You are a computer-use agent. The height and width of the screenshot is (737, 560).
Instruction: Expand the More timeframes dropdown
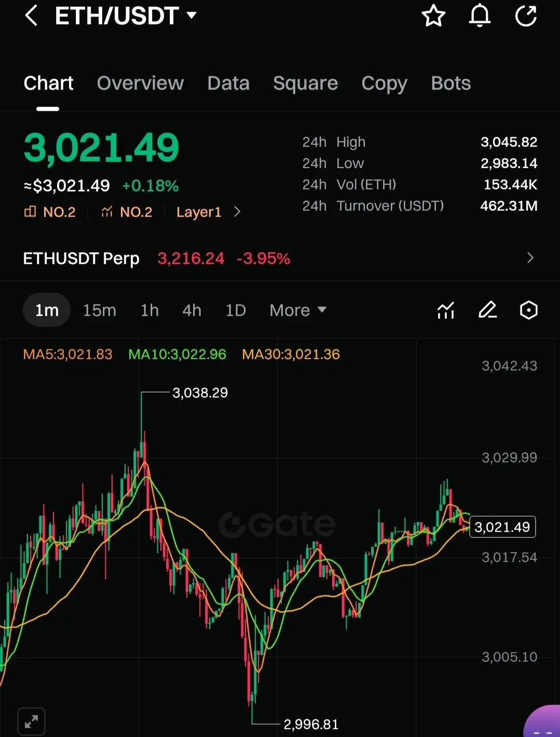point(298,310)
